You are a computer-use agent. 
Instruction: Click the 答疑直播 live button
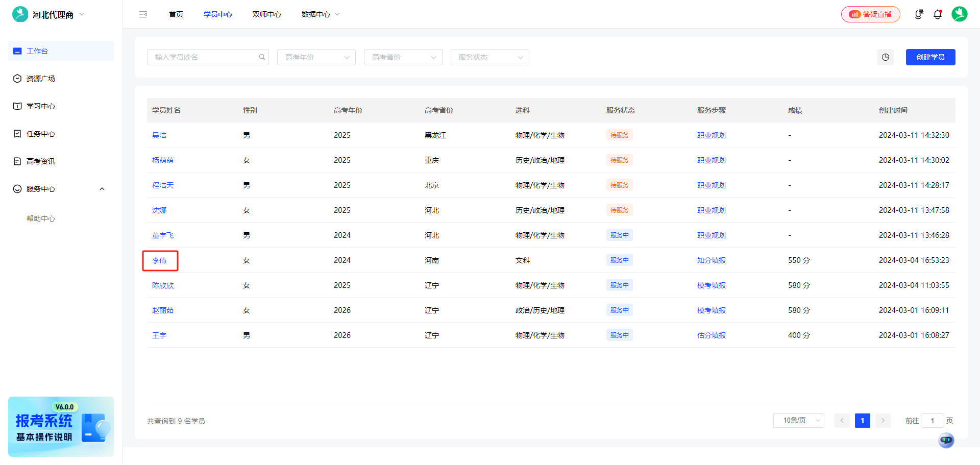coord(871,14)
